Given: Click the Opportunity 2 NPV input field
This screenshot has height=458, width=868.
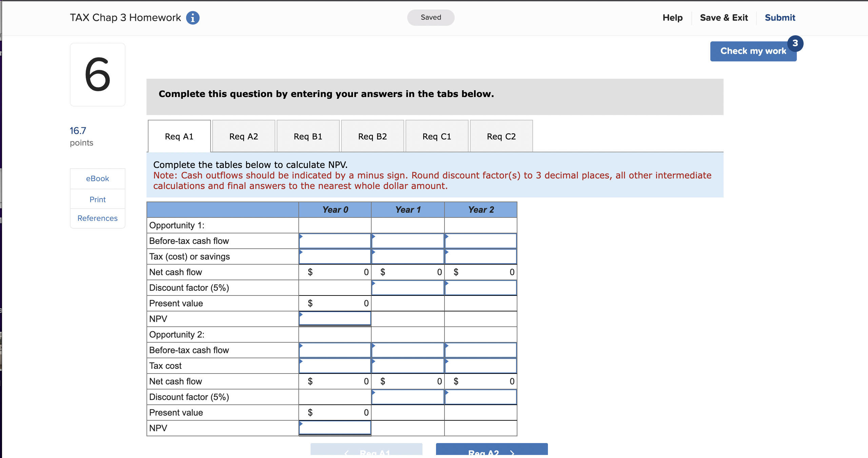Looking at the screenshot, I should tap(335, 428).
